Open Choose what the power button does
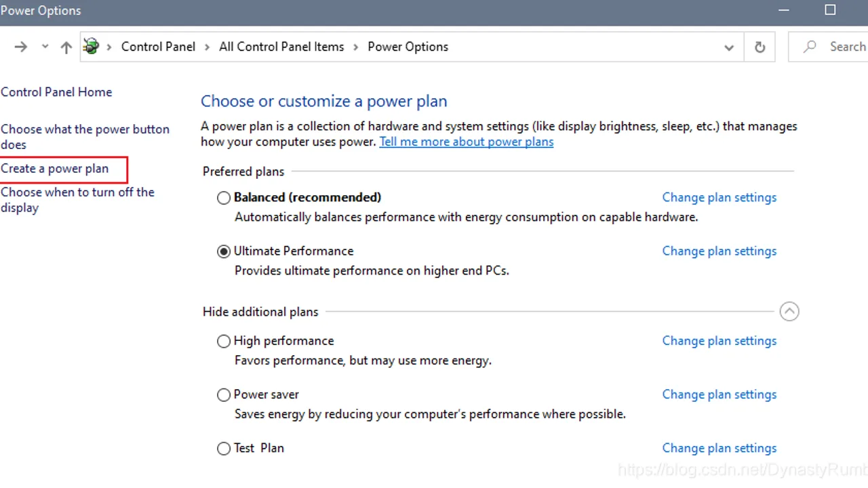This screenshot has height=488, width=868. 85,136
